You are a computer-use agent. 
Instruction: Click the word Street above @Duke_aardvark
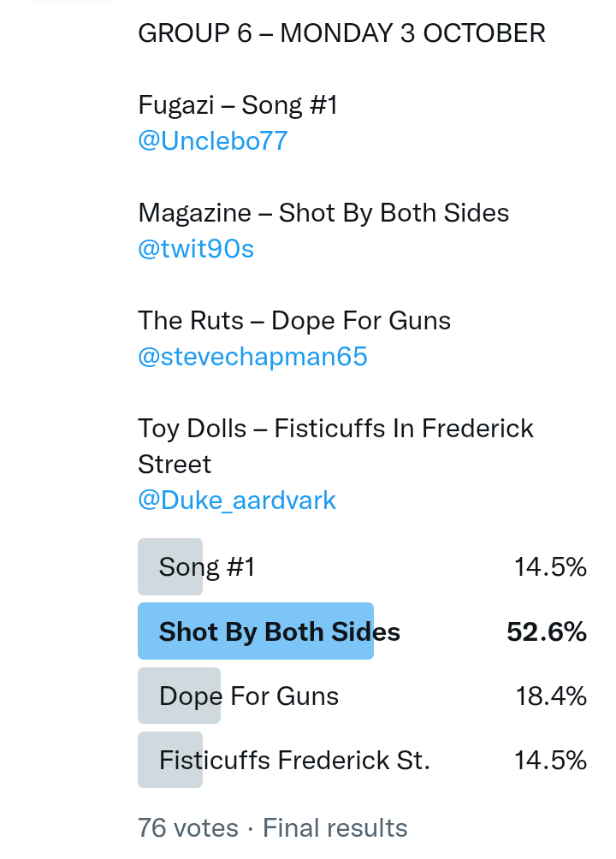(175, 465)
